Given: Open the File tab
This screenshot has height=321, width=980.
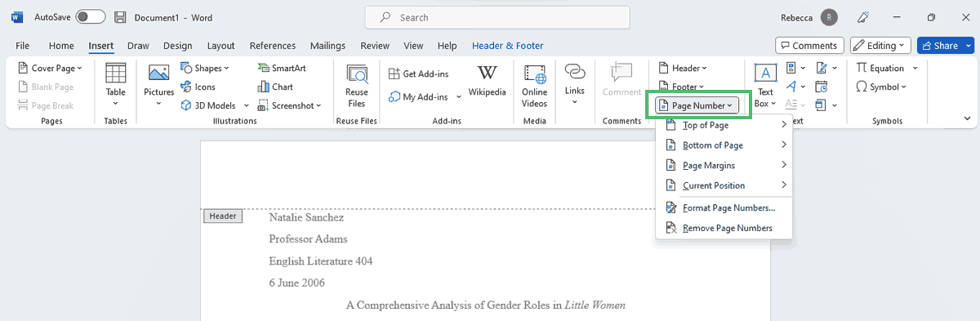Looking at the screenshot, I should pos(23,46).
